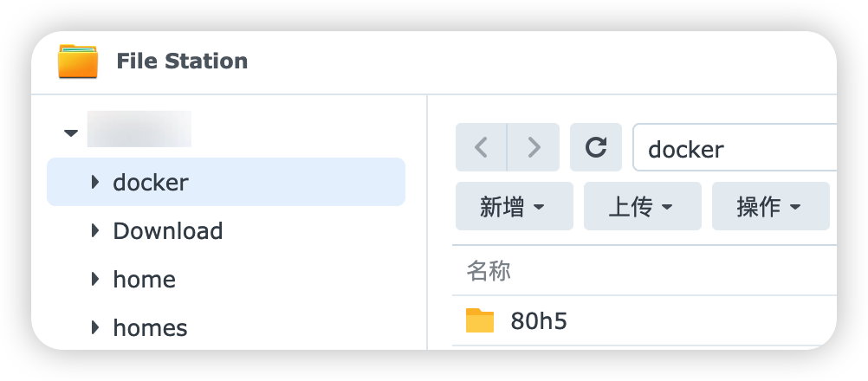Open the 操作 dropdown menu
This screenshot has width=868, height=381.
coord(770,206)
